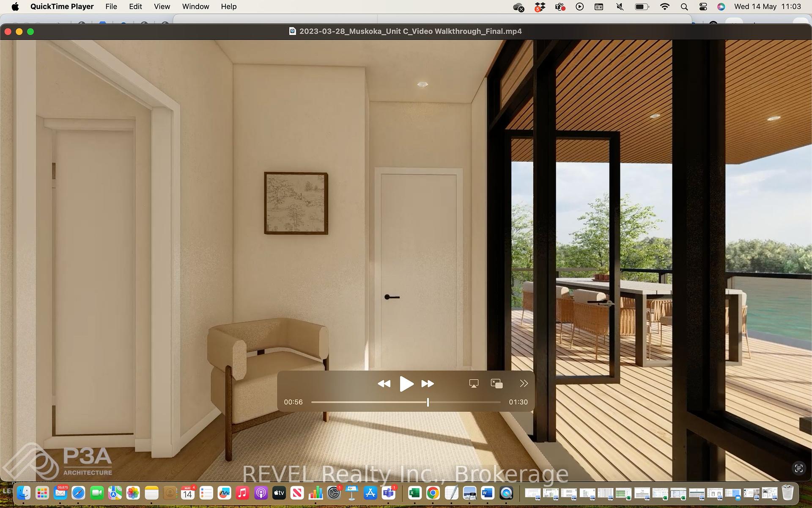This screenshot has height=508, width=812.
Task: Open Music from the dock
Action: coord(242,493)
